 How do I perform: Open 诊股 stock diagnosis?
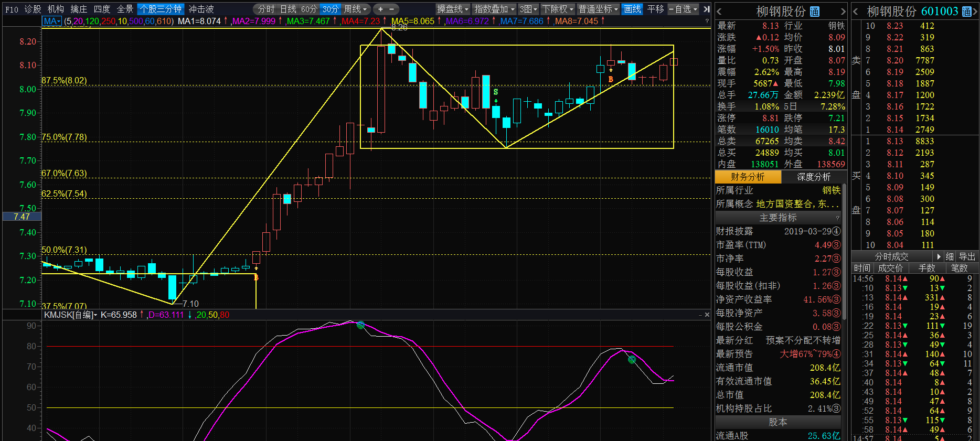pyautogui.click(x=33, y=9)
